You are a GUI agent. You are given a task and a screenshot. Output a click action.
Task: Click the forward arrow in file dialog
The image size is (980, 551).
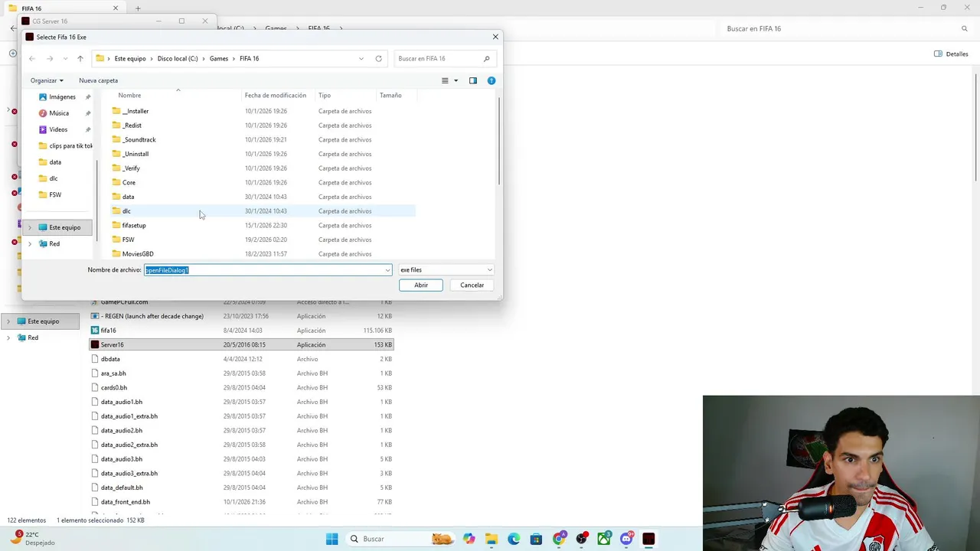(x=50, y=58)
